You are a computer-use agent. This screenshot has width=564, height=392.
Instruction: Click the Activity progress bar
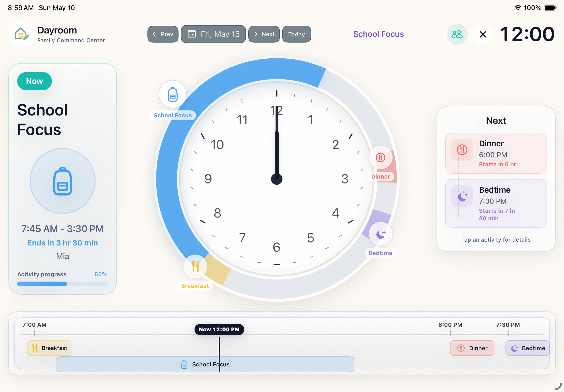coord(62,284)
